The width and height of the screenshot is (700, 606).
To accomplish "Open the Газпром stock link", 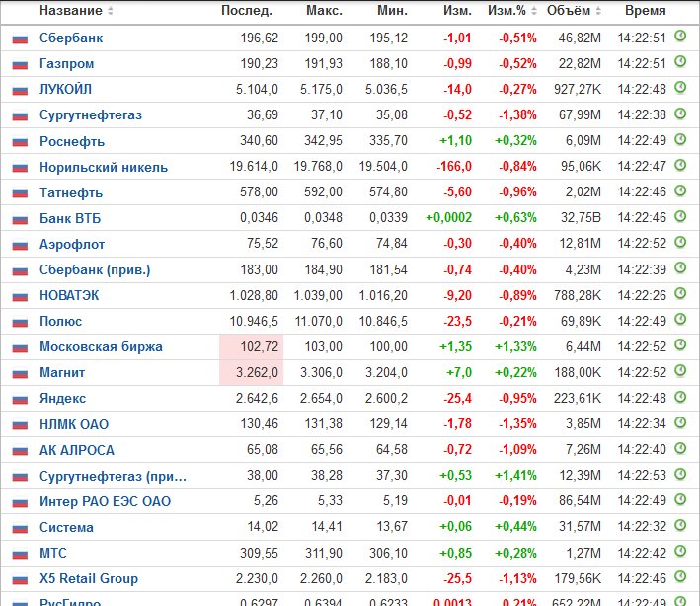I will [66, 64].
